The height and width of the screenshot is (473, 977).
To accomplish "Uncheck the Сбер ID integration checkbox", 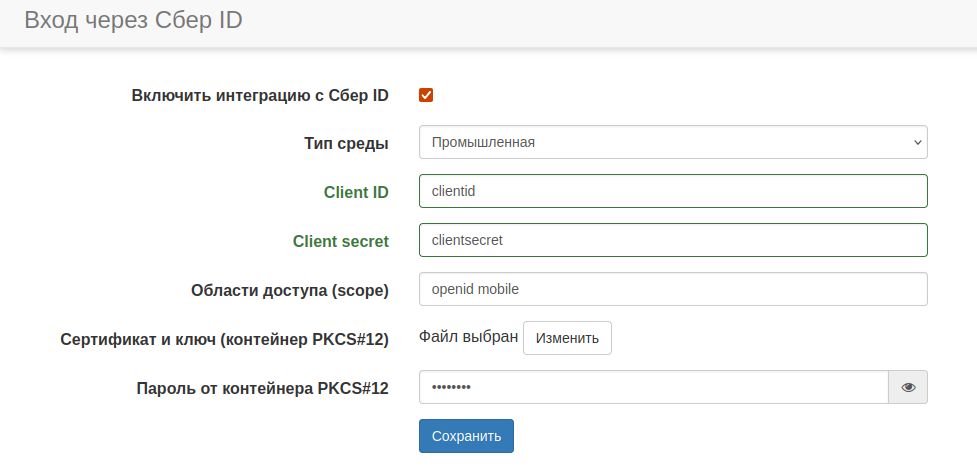I will click(426, 95).
